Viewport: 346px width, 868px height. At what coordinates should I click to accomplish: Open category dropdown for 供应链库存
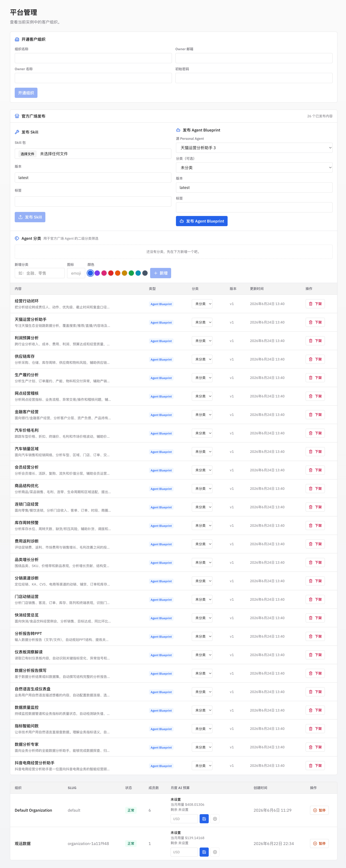point(202,359)
